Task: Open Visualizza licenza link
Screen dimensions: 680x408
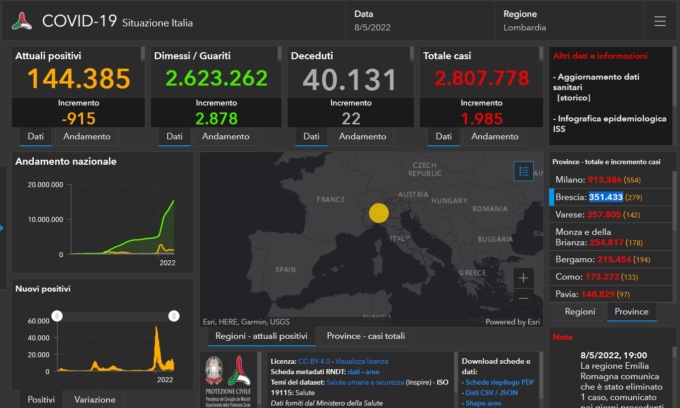Action: click(x=362, y=361)
